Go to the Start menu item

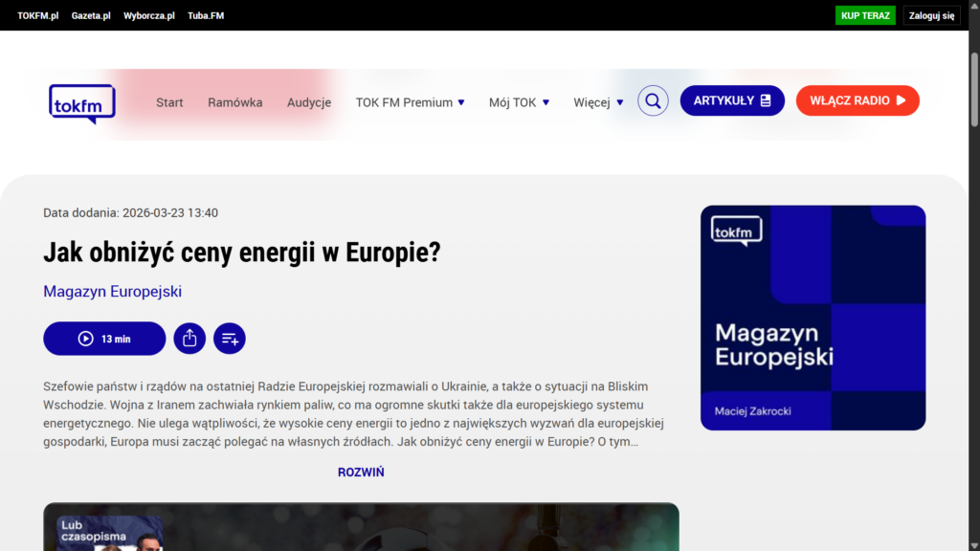[x=169, y=102]
